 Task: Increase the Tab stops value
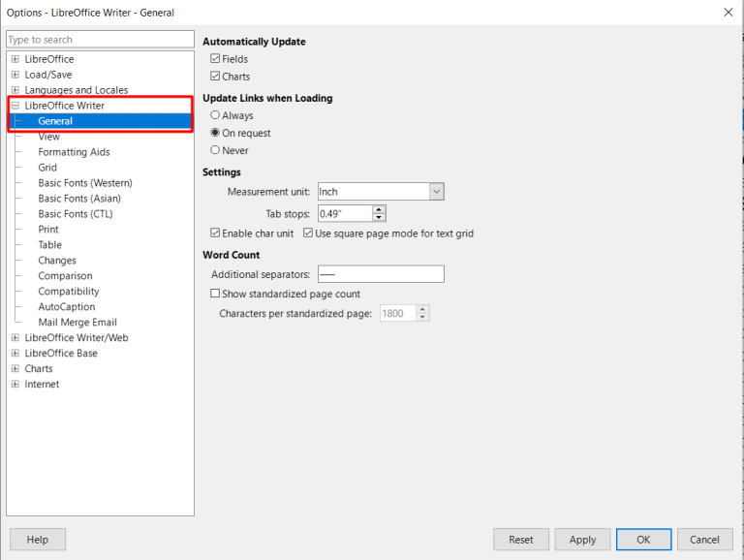[x=379, y=209]
